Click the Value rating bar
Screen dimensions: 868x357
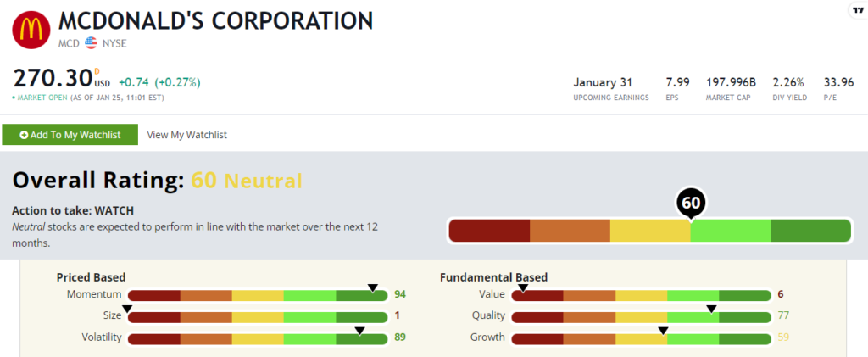click(x=641, y=296)
